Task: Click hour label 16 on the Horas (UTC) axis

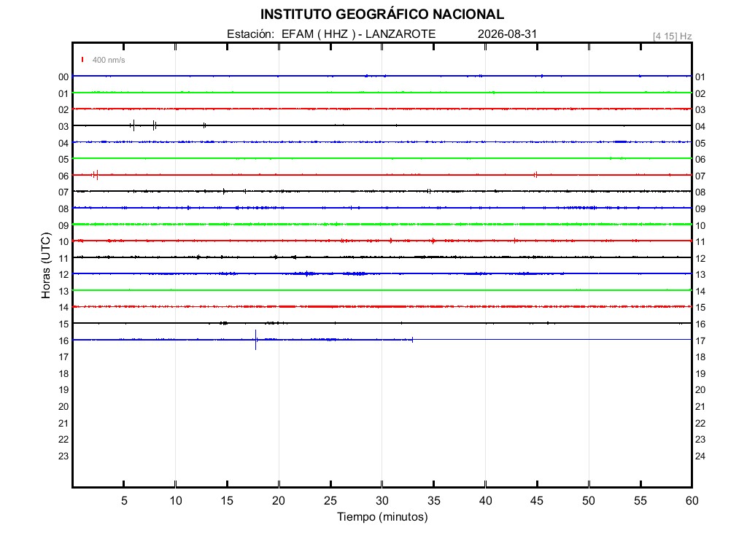Action: tap(63, 341)
